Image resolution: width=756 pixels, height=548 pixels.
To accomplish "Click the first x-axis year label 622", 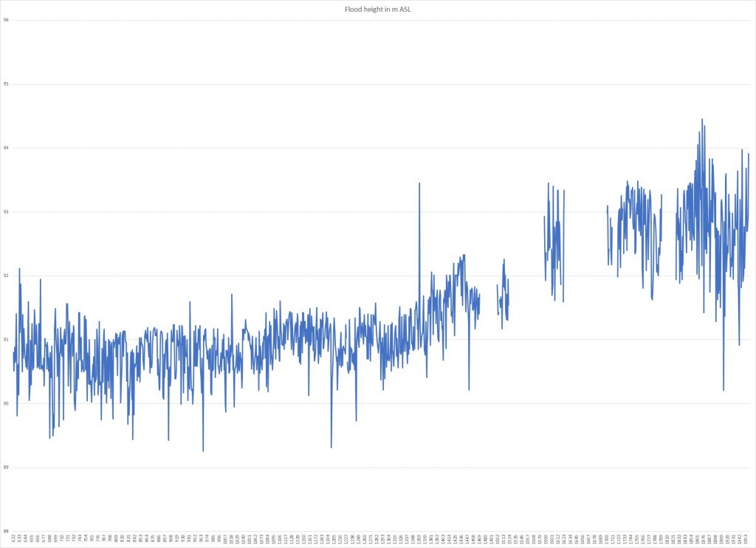I will coord(13,538).
